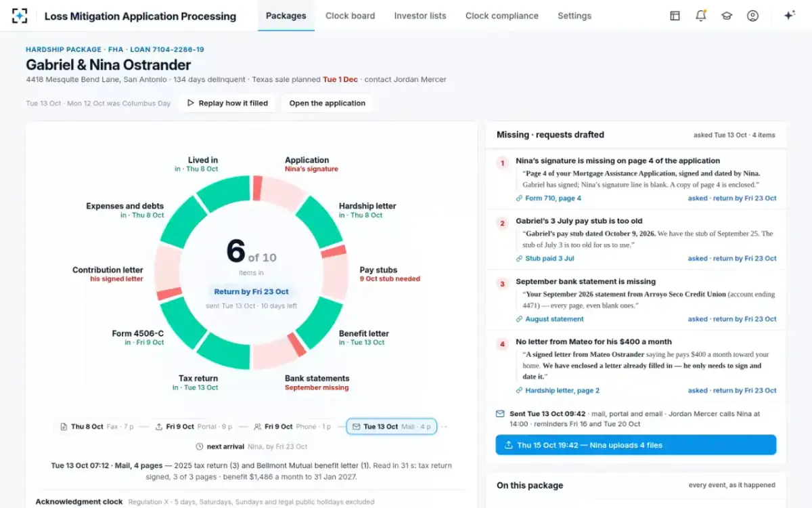The image size is (812, 508).
Task: Click the 'every event, as it happened' text
Action: [x=732, y=486]
